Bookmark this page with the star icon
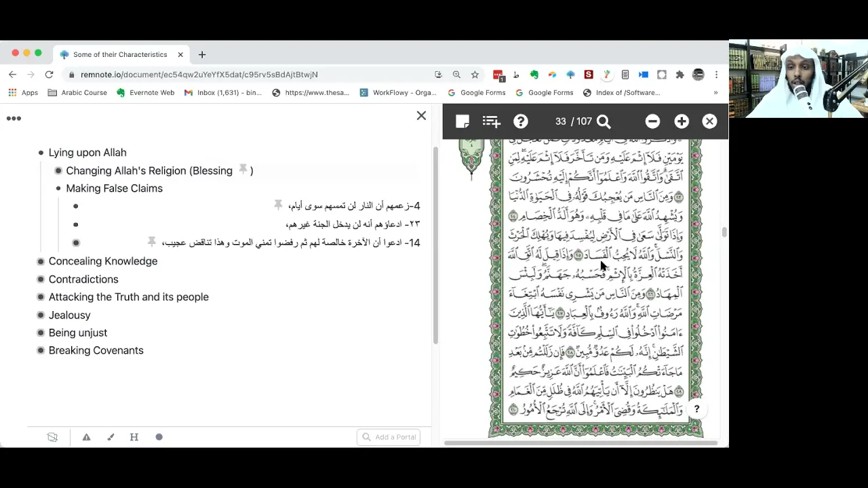Screen dimensions: 868x488 click(x=475, y=75)
